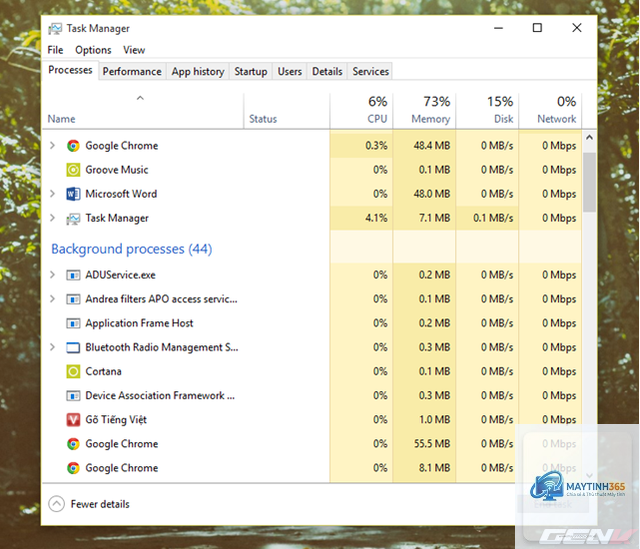This screenshot has height=549, width=640.
Task: Select the Groove Music process name
Action: 117,170
